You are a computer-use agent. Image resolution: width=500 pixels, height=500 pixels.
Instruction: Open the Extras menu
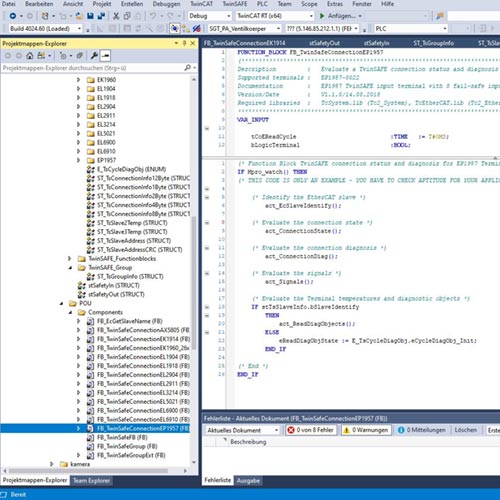point(335,4)
